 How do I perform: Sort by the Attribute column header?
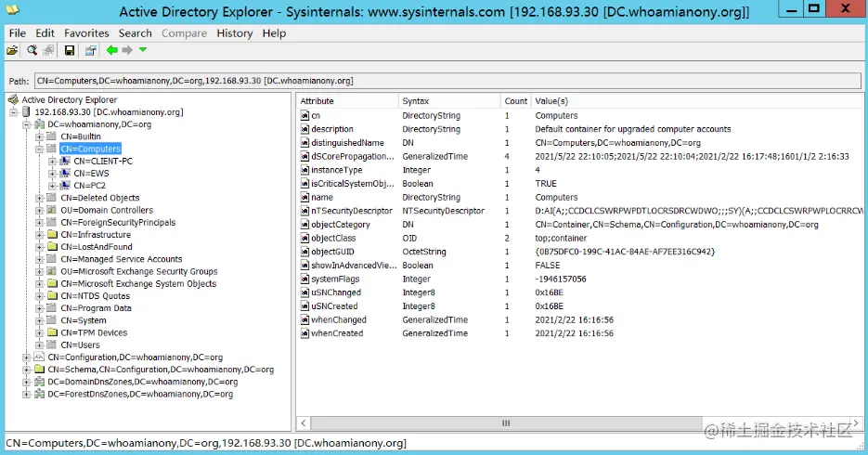pyautogui.click(x=347, y=101)
